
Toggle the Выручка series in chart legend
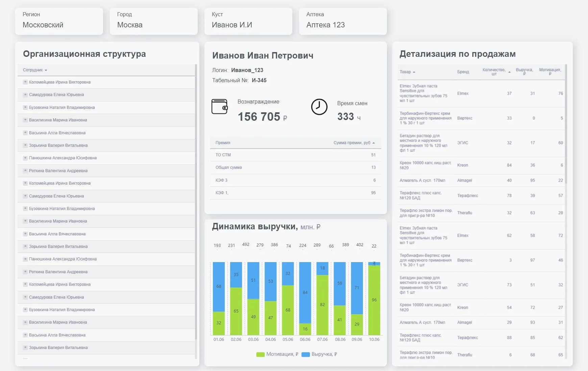(319, 354)
